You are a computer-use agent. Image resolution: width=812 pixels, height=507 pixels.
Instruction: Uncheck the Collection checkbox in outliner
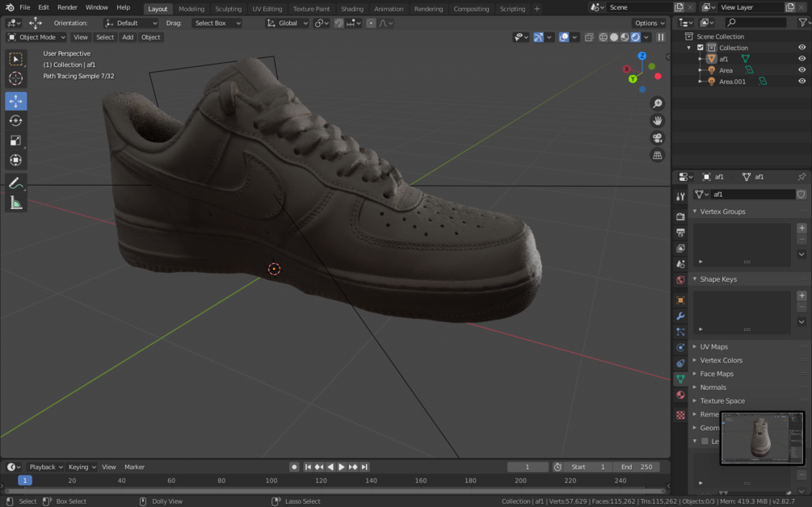click(701, 48)
